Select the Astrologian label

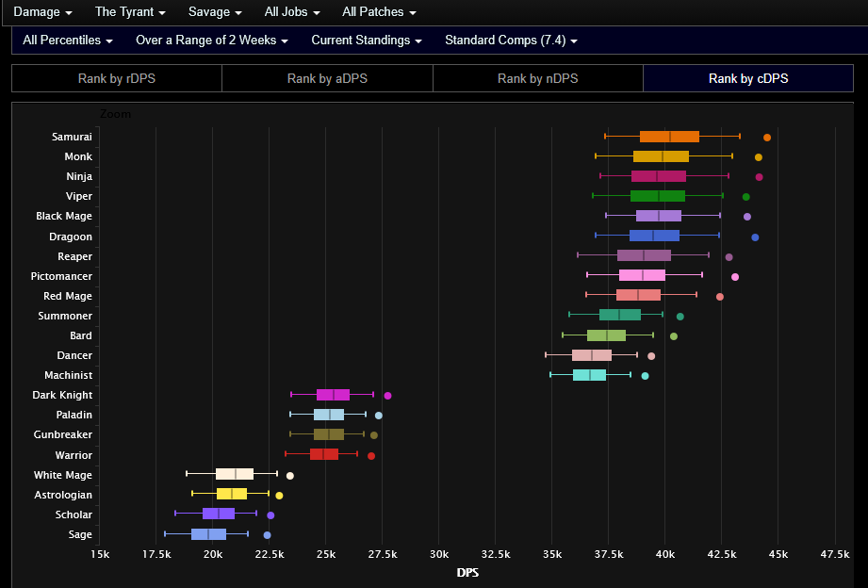(x=63, y=495)
